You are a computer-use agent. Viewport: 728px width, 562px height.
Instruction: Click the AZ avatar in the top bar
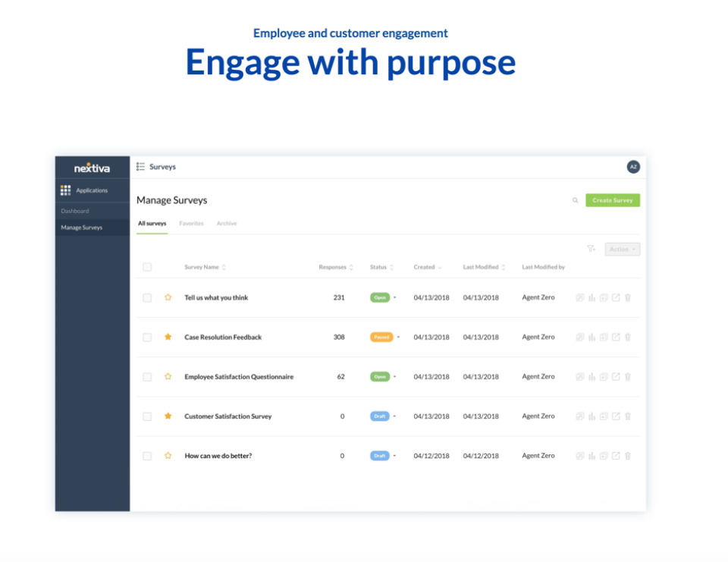633,167
